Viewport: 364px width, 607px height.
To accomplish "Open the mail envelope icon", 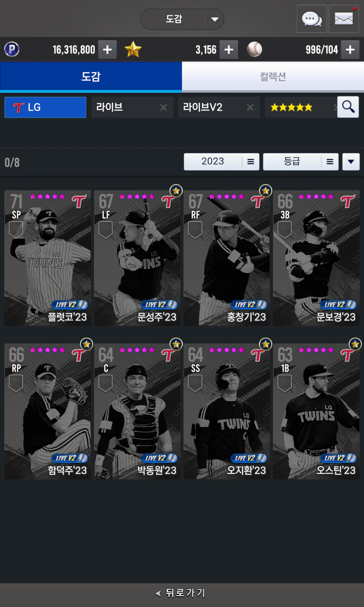I will tap(344, 19).
